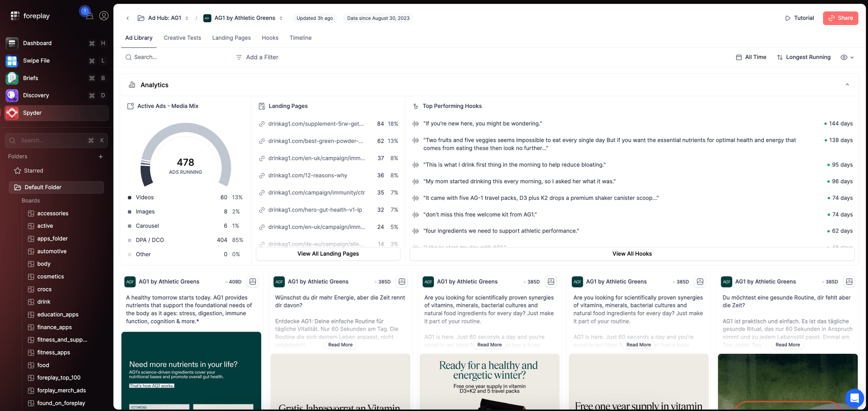Switch to the Landing Pages tab
This screenshot has height=411, width=868.
pos(231,38)
